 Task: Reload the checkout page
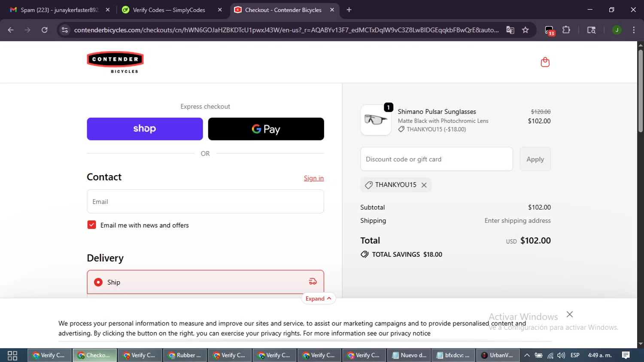(x=45, y=30)
